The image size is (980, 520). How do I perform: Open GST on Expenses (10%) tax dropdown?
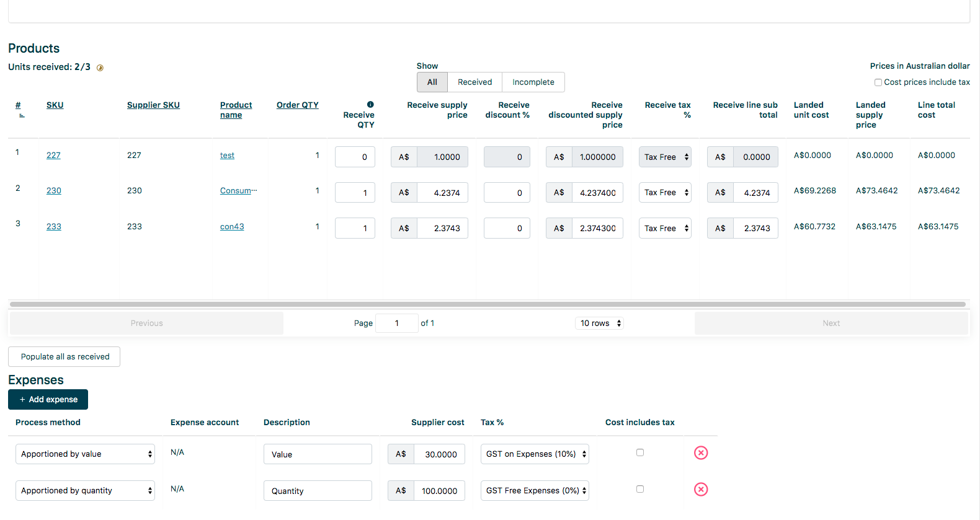click(x=535, y=454)
